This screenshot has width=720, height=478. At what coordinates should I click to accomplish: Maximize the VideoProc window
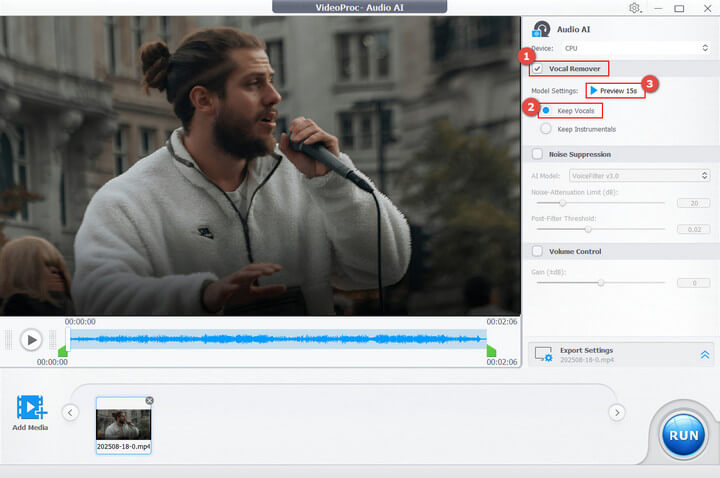coord(679,8)
